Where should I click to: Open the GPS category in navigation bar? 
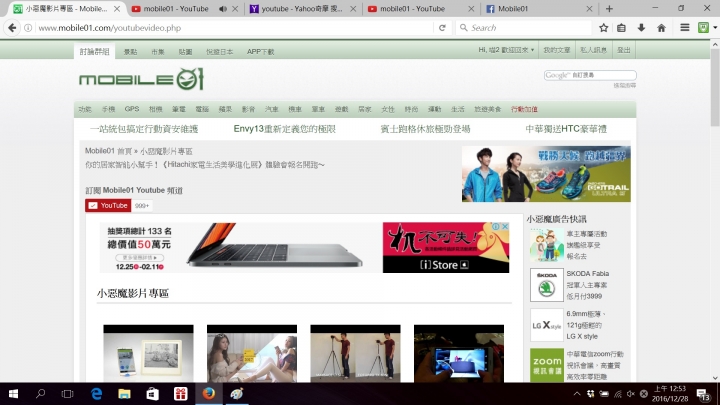click(x=132, y=109)
